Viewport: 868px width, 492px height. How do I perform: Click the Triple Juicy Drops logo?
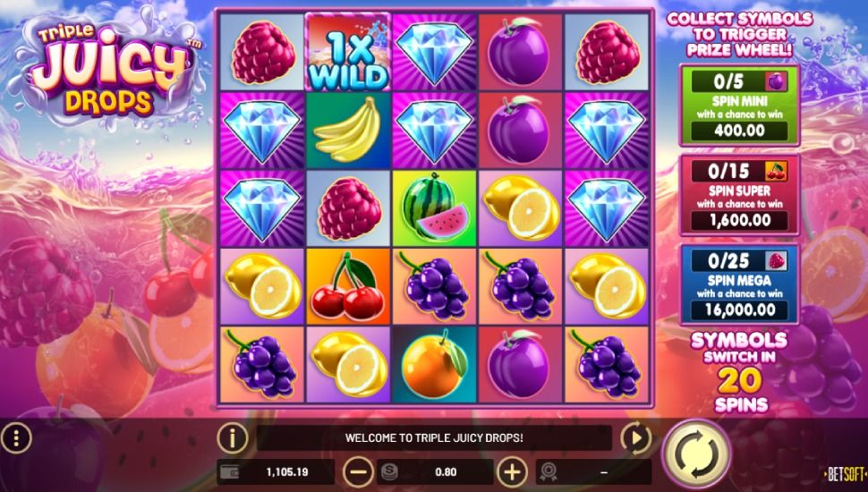[109, 66]
